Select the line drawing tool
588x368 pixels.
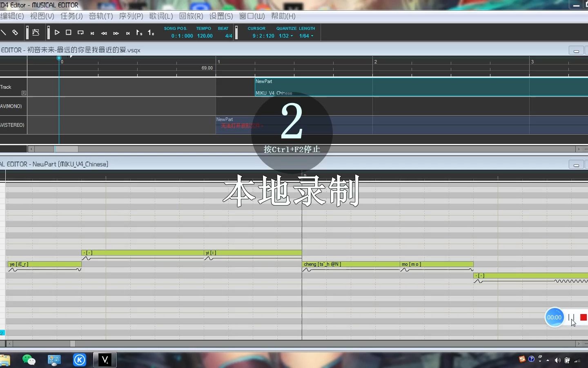pyautogui.click(x=3, y=32)
